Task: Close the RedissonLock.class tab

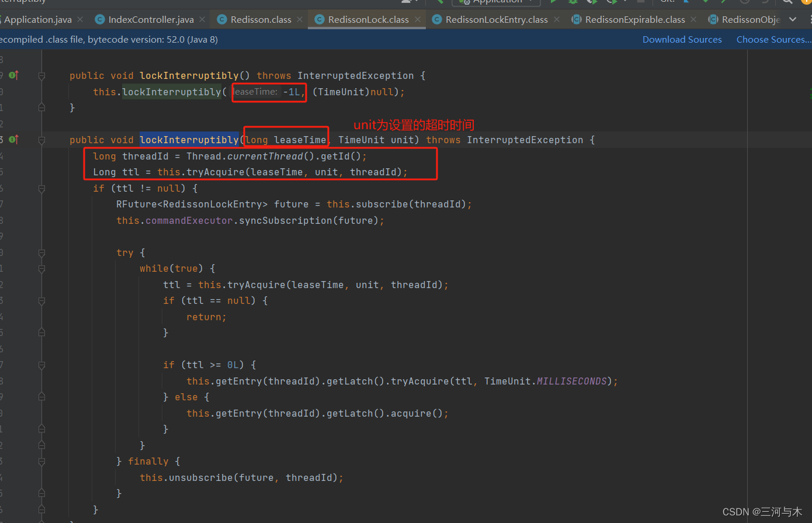Action: coord(418,20)
